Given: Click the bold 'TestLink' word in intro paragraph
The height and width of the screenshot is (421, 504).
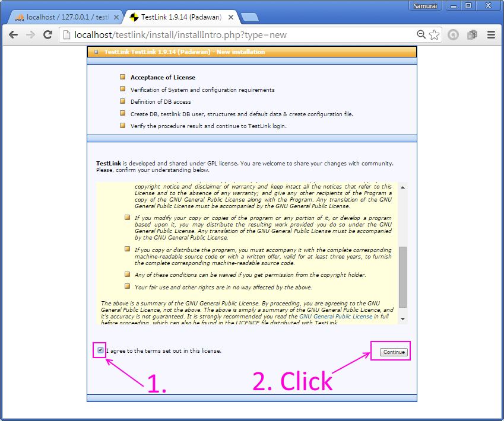Looking at the screenshot, I should [109, 164].
